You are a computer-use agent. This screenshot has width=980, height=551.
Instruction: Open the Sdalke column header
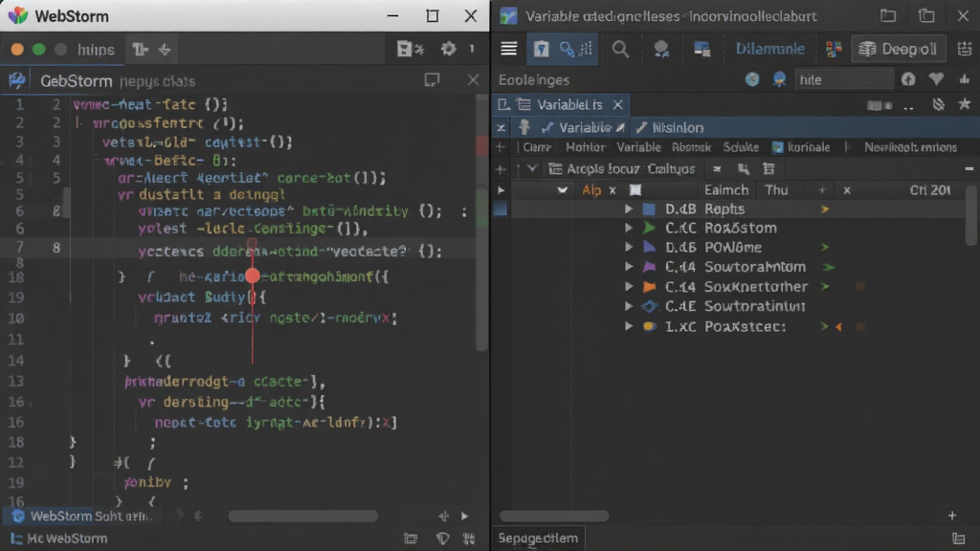click(741, 147)
